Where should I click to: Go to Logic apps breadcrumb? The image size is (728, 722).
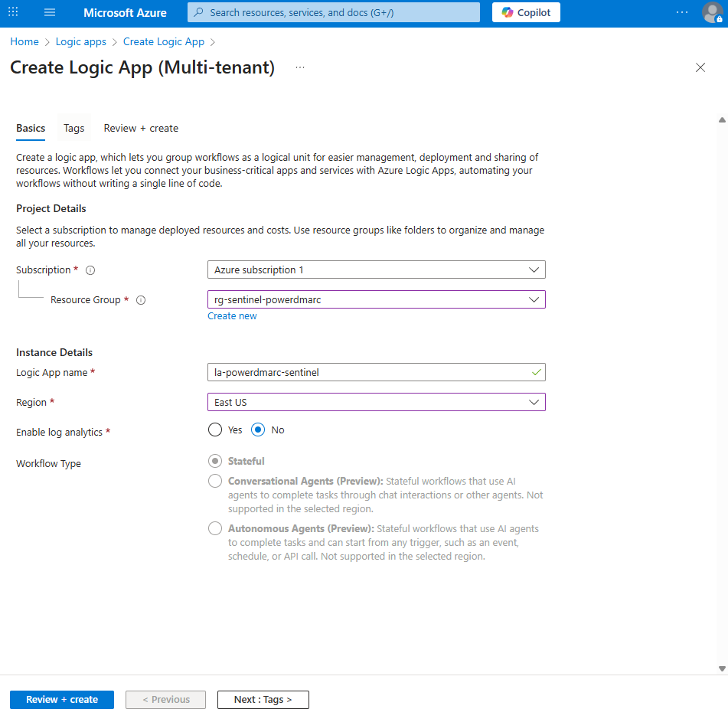click(x=81, y=42)
